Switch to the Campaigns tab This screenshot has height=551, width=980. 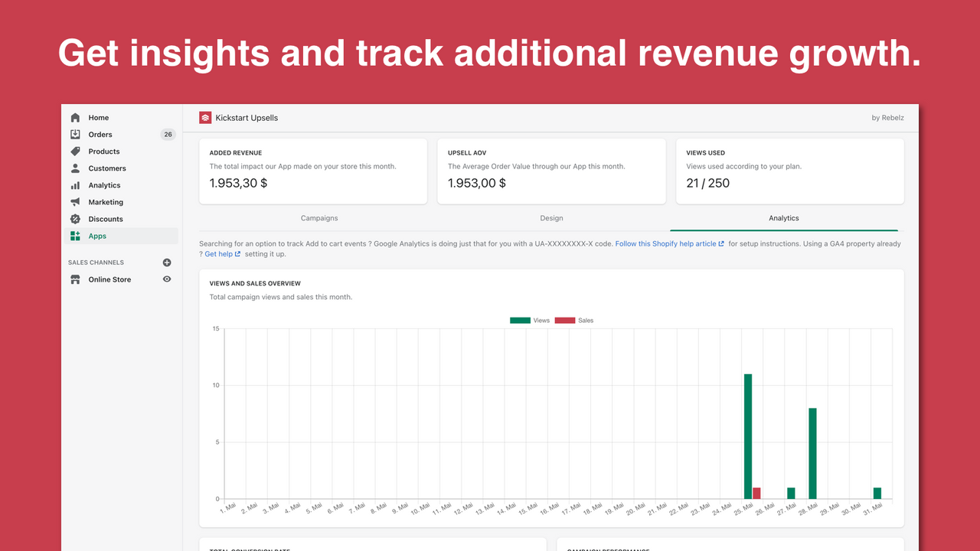[x=319, y=218]
